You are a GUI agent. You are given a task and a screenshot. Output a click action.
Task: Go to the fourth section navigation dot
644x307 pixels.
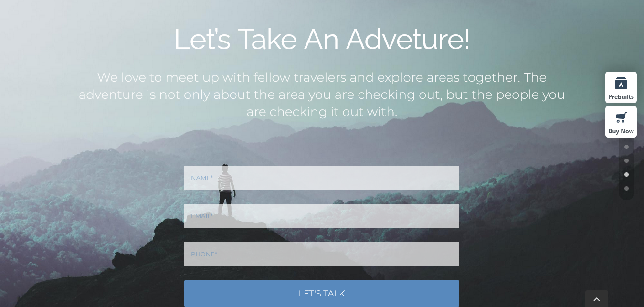(626, 189)
